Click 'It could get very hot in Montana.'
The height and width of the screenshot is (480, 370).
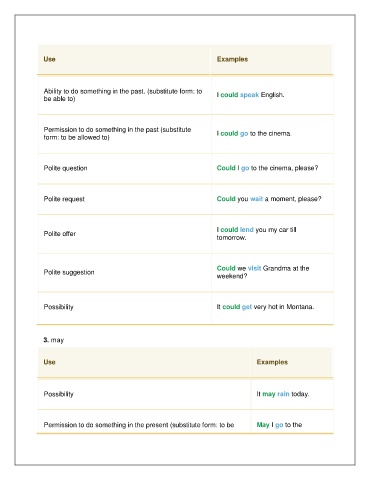(x=265, y=307)
